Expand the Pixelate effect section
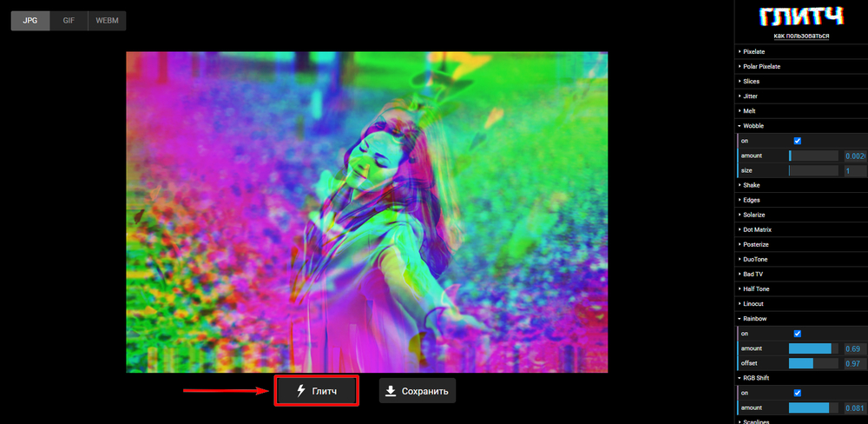Image resolution: width=868 pixels, height=424 pixels. (753, 52)
